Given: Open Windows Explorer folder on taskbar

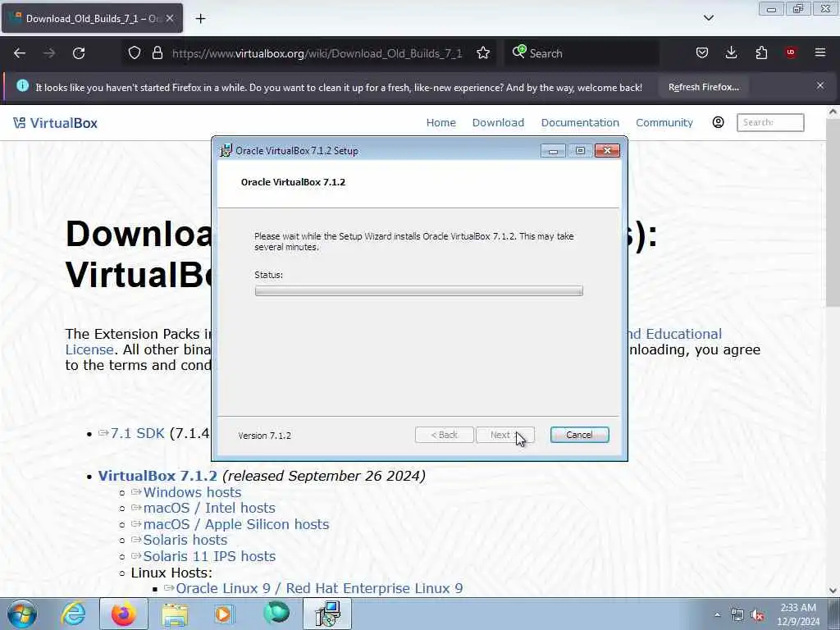Looking at the screenshot, I should [175, 614].
